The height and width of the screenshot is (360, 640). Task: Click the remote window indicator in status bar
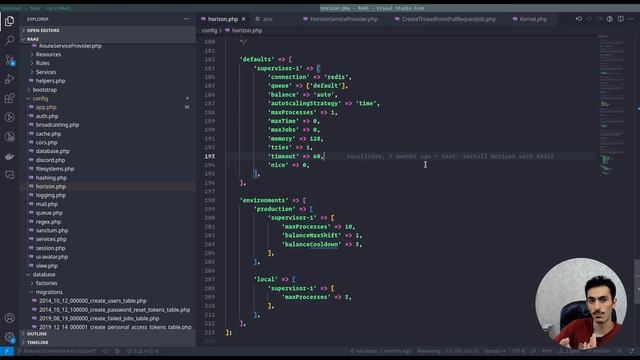[x=7, y=351]
